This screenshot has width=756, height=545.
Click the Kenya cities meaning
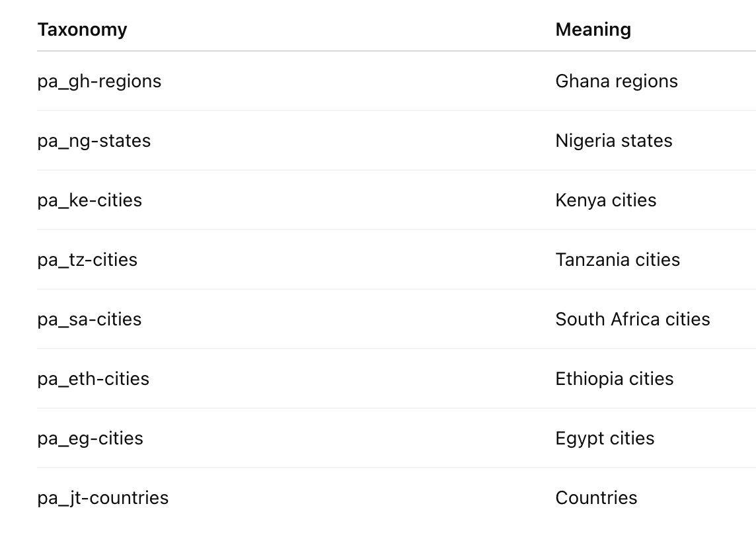point(605,200)
